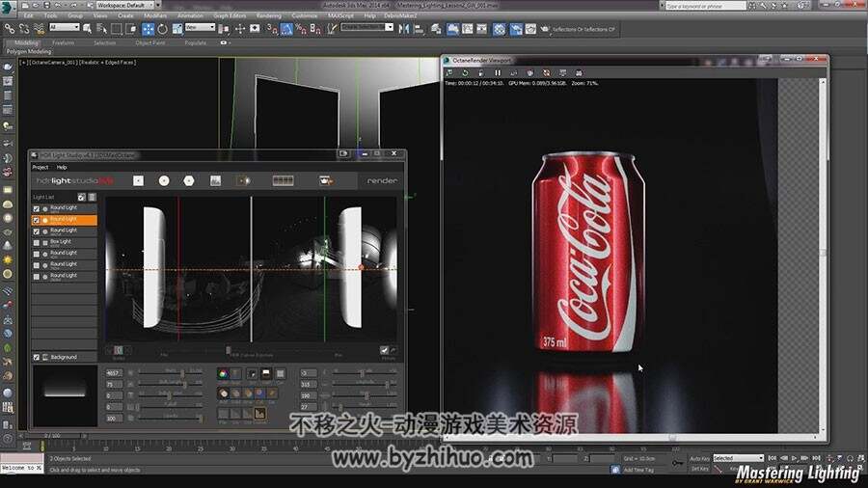Open the Graph Editors menu

pyautogui.click(x=230, y=16)
